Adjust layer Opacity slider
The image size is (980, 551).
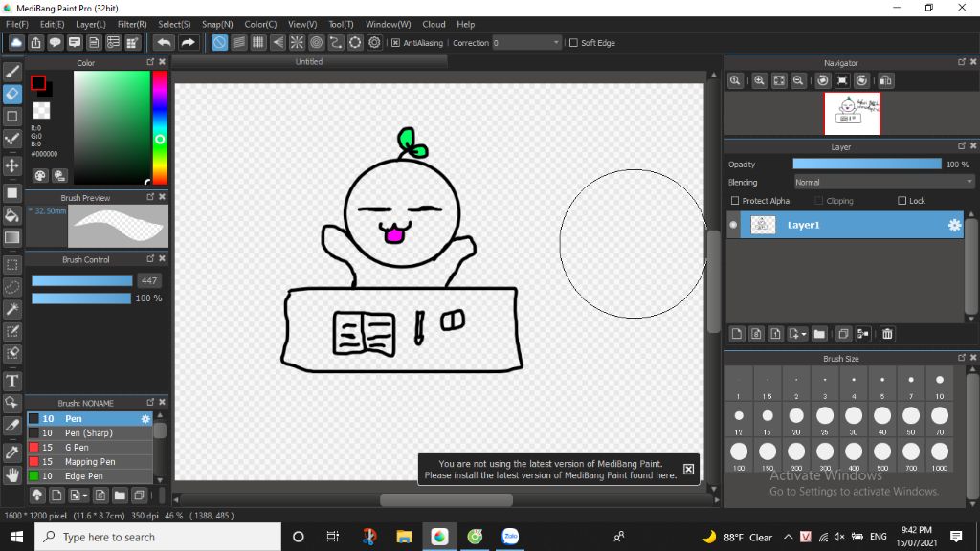(867, 164)
